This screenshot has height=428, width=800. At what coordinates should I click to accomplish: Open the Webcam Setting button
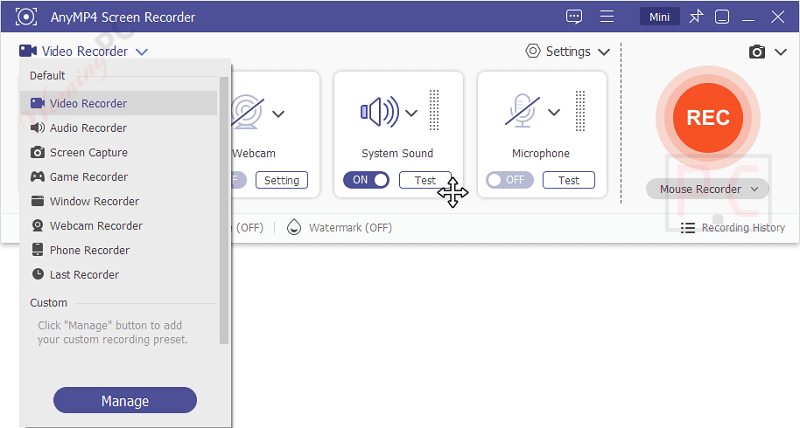click(282, 180)
